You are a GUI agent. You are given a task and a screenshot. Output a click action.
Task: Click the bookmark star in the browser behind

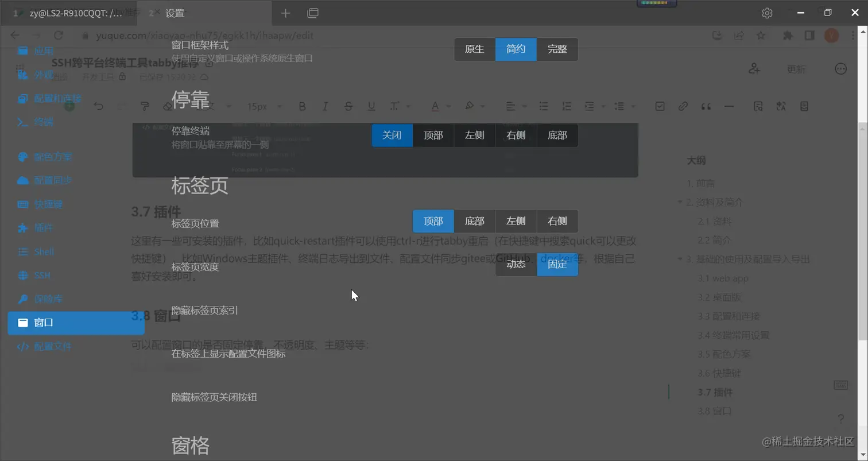761,36
